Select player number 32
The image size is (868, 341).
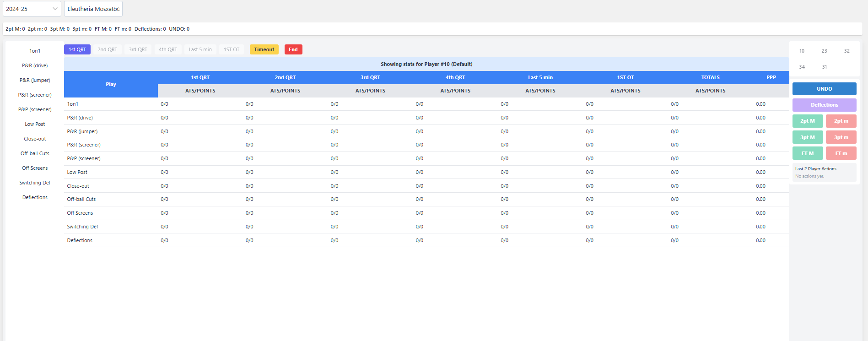pyautogui.click(x=846, y=51)
